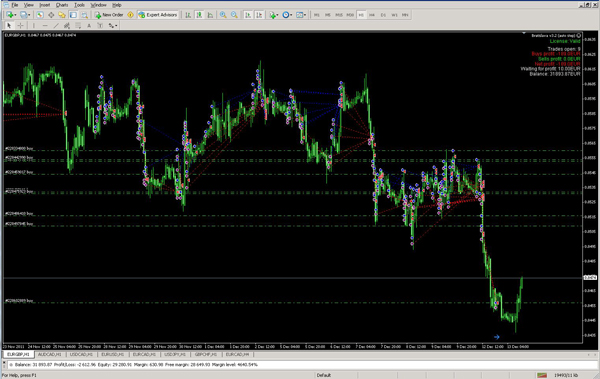Select the cursor pointer tool
This screenshot has width=600, height=379.
click(x=9, y=26)
